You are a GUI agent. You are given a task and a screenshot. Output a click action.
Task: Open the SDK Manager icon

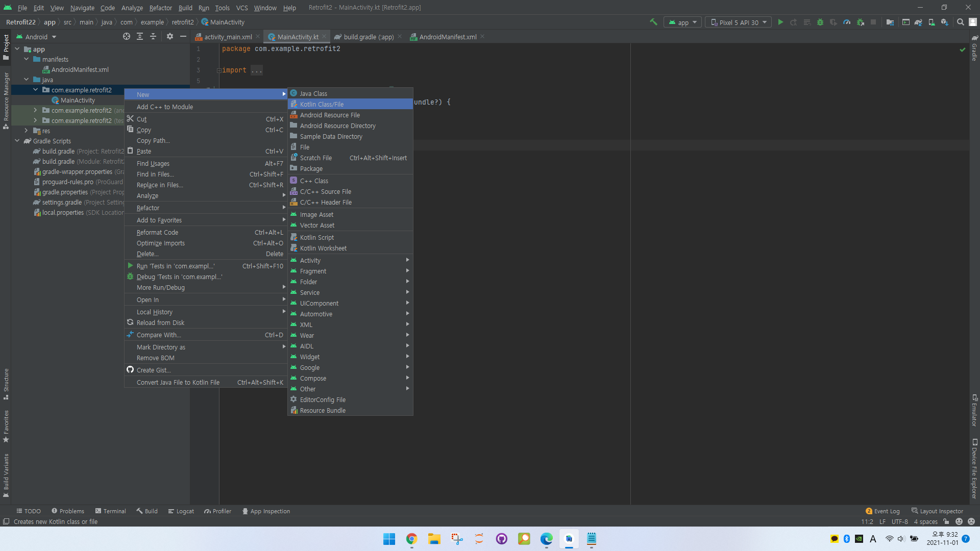(945, 22)
